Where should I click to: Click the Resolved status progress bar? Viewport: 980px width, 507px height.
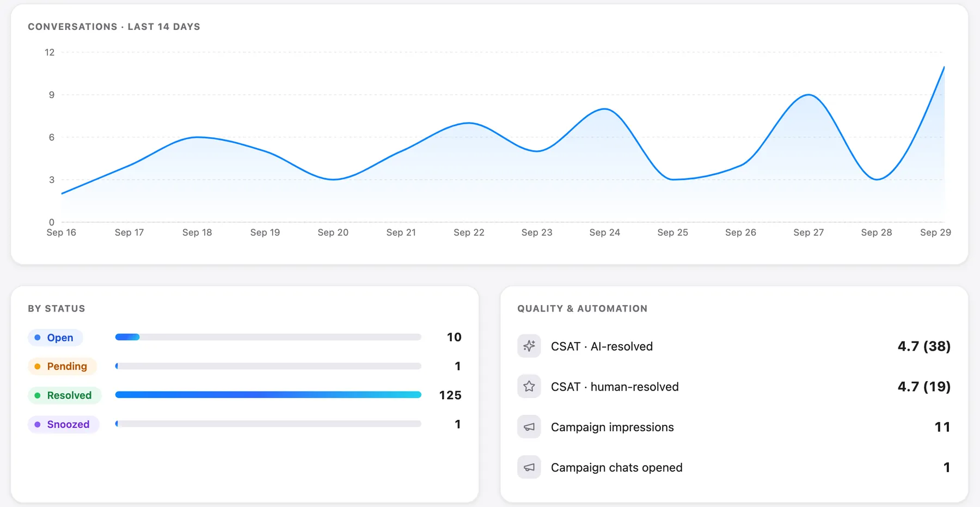[268, 395]
